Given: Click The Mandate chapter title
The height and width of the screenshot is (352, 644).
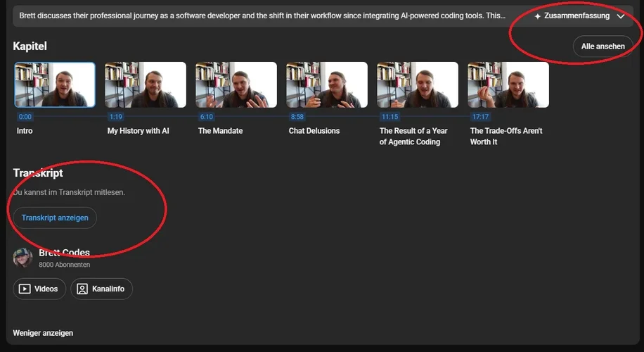Looking at the screenshot, I should point(220,131).
